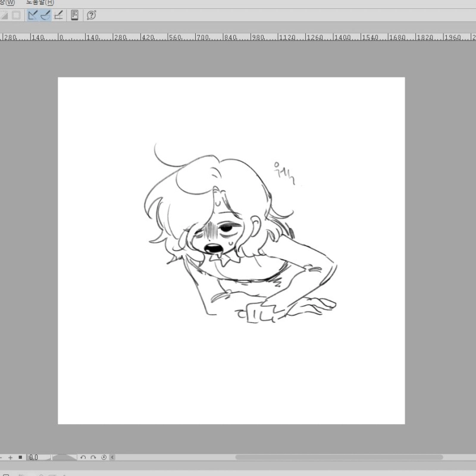
Task: Toggle Snap to Grid in the toolbar
Action: 58,15
